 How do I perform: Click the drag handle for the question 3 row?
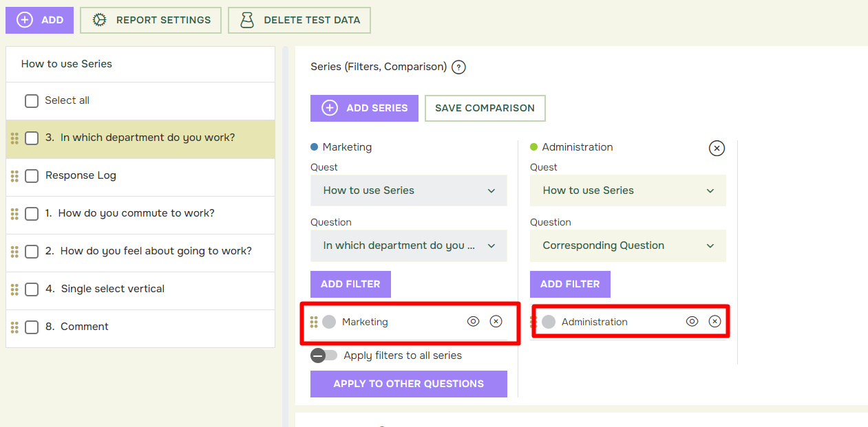[x=14, y=138]
